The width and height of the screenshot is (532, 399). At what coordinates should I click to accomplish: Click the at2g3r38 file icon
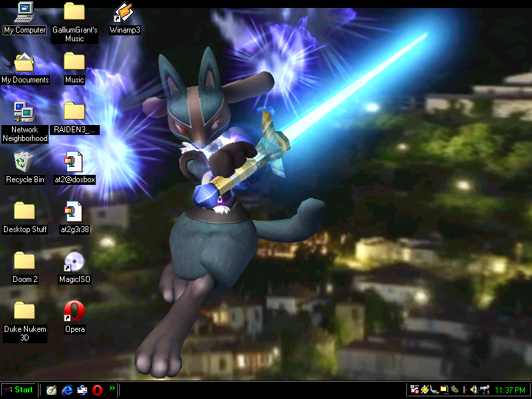tap(74, 211)
